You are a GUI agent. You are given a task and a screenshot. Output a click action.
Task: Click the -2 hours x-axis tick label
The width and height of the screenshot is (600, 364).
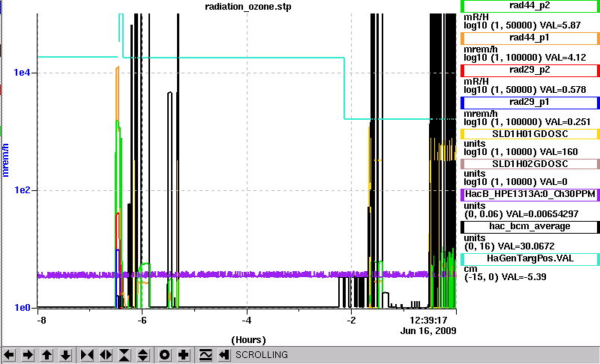pos(351,320)
